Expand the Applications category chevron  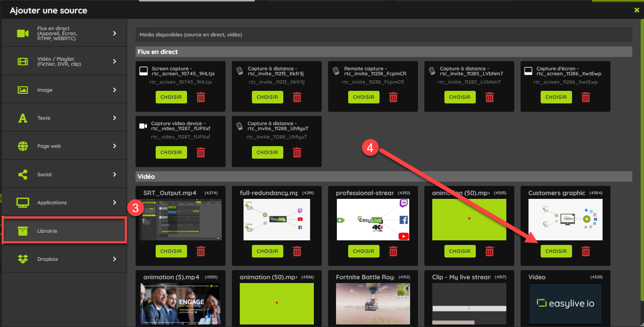pos(115,202)
